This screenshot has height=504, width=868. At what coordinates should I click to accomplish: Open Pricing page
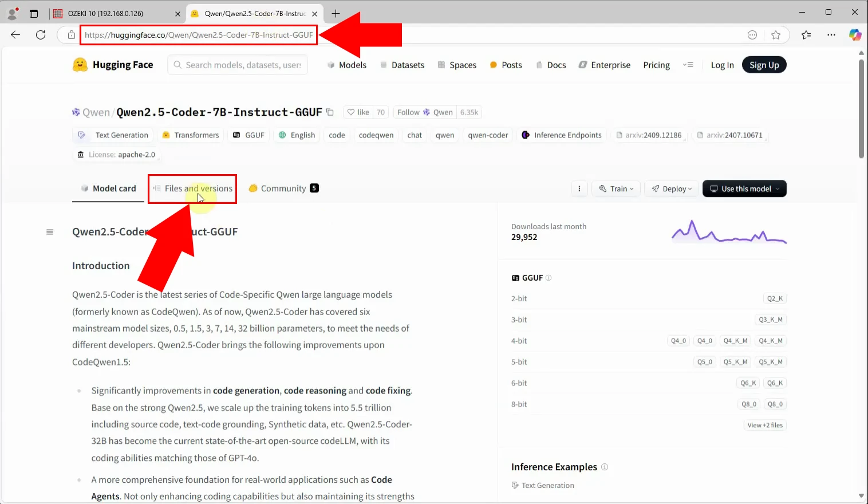(x=656, y=65)
